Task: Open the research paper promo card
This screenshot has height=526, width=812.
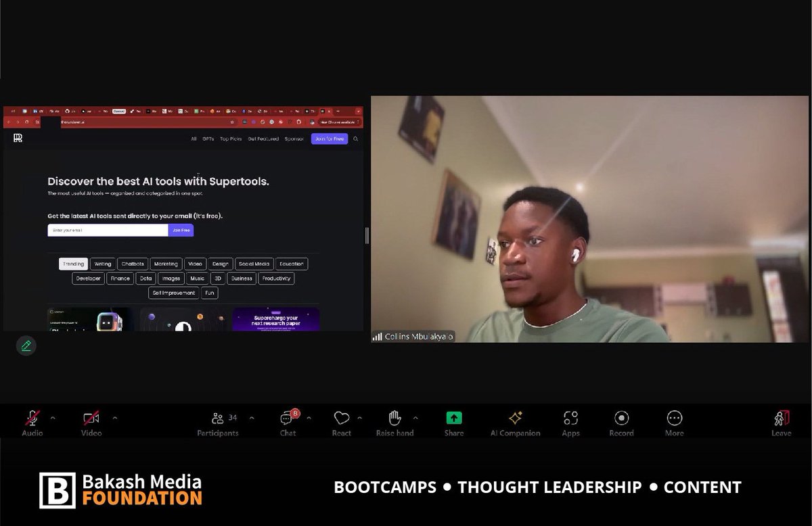Action: pyautogui.click(x=276, y=319)
